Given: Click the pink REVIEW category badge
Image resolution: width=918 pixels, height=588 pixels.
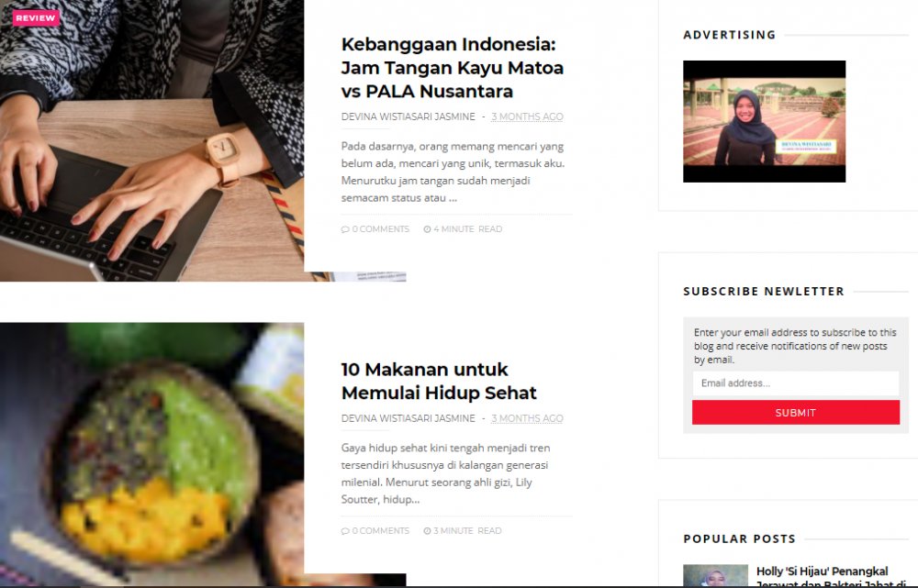Looking at the screenshot, I should pyautogui.click(x=36, y=18).
